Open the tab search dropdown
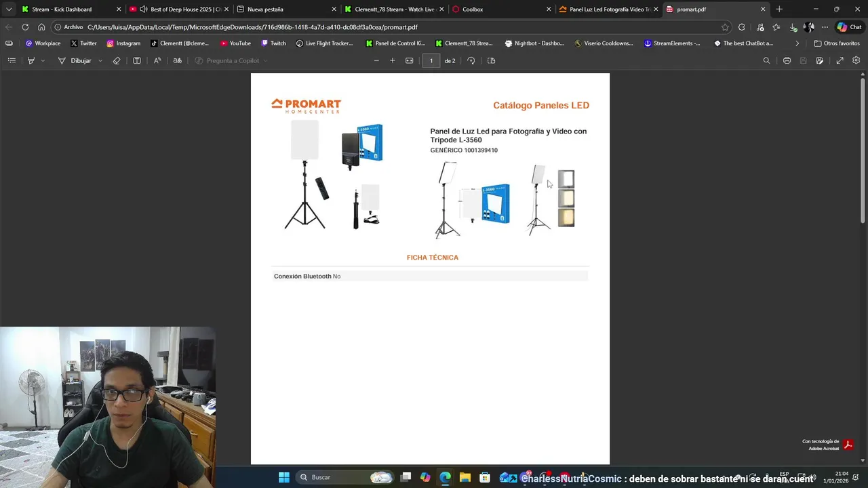This screenshot has width=868, height=488. (8, 9)
